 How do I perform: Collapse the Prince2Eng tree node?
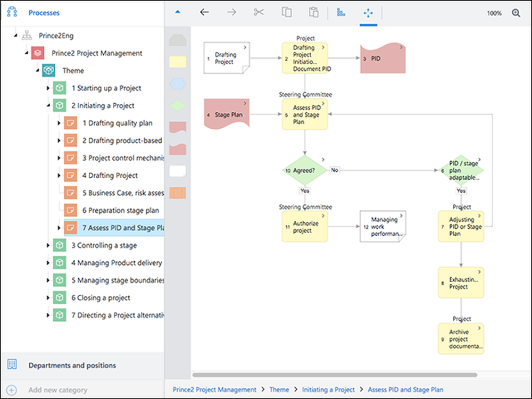click(x=15, y=35)
